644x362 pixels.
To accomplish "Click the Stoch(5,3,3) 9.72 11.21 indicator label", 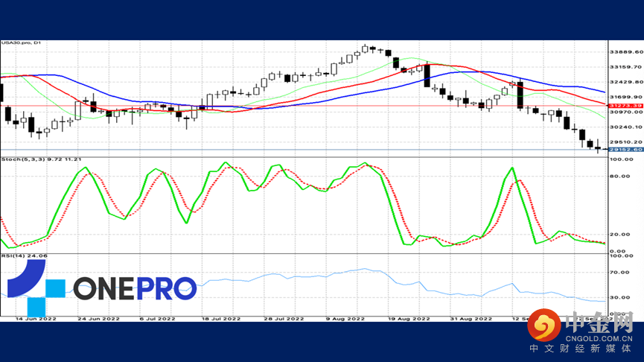I will 41,159.
